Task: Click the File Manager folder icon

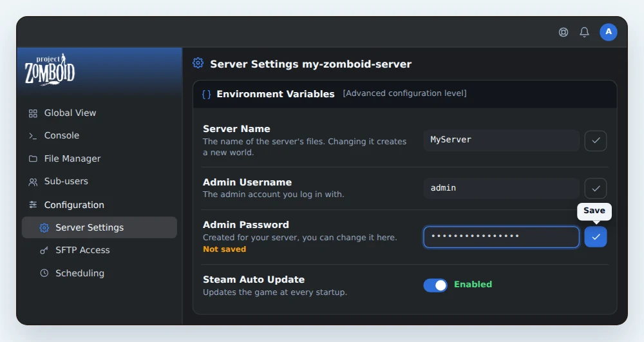Action: coord(33,158)
